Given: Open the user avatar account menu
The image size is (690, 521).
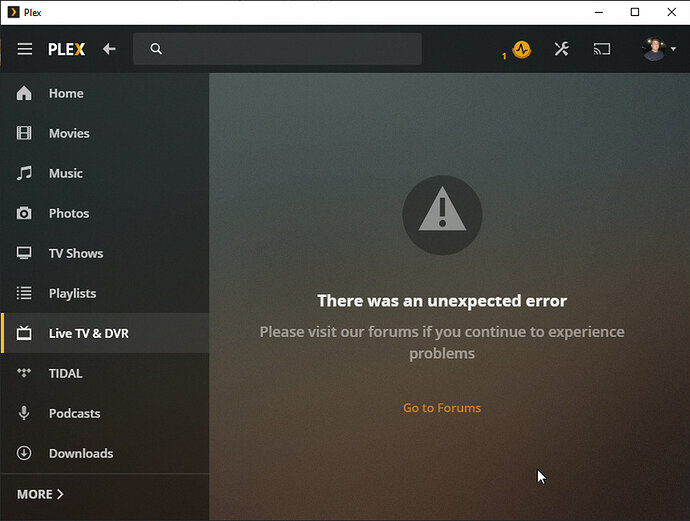Looking at the screenshot, I should point(653,49).
